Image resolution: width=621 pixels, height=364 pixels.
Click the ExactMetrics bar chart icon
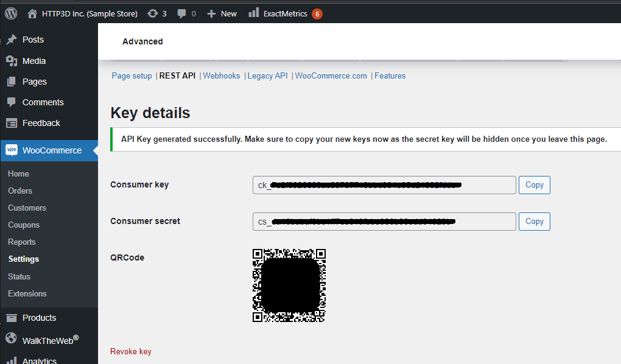click(x=253, y=13)
